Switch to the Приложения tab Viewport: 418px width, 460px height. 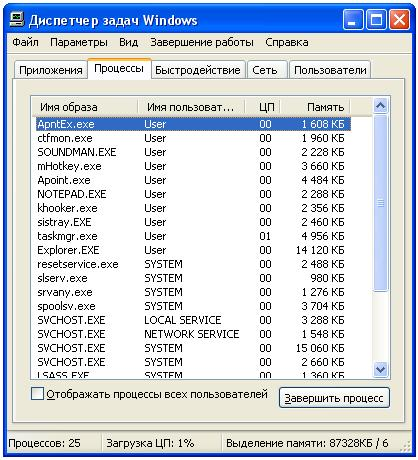point(51,70)
